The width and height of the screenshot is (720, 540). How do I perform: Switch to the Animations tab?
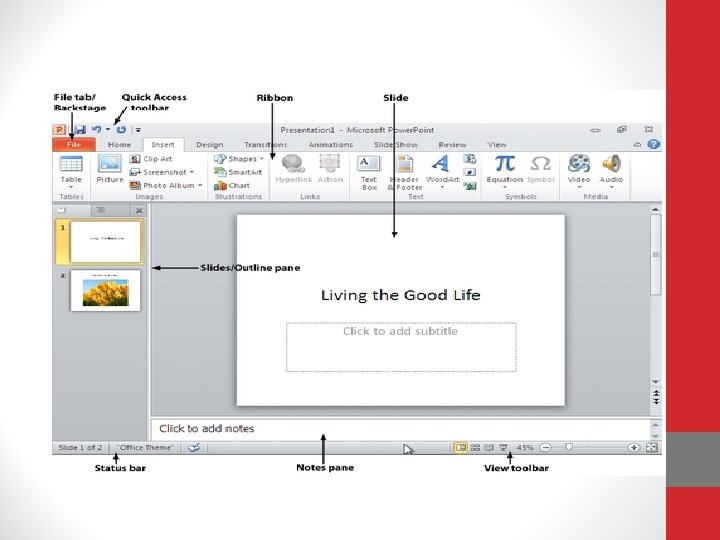[331, 145]
